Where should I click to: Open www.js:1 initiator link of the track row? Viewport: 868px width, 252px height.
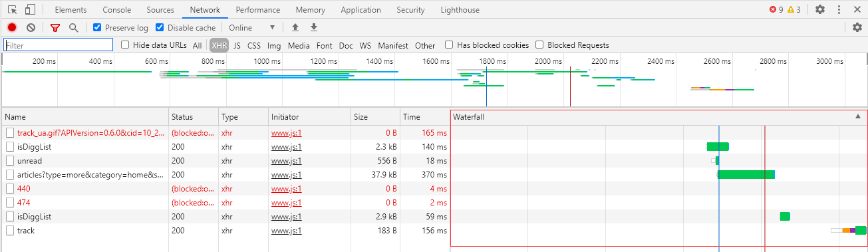tap(287, 230)
